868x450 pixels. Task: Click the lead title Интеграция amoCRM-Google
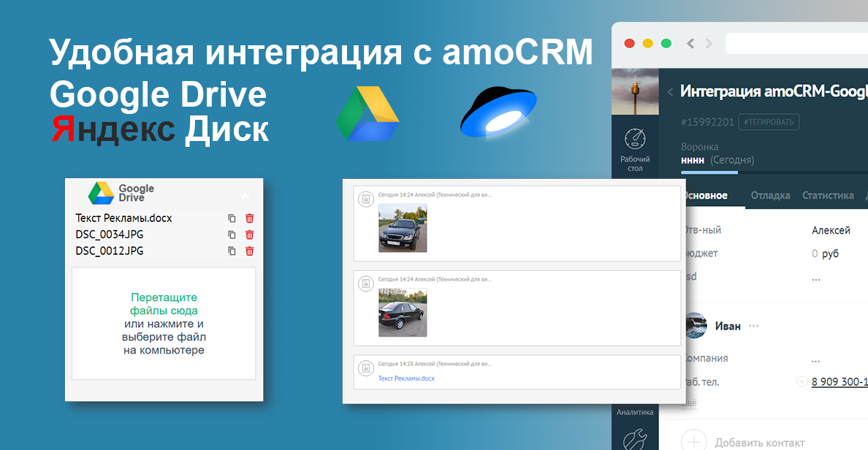[774, 91]
